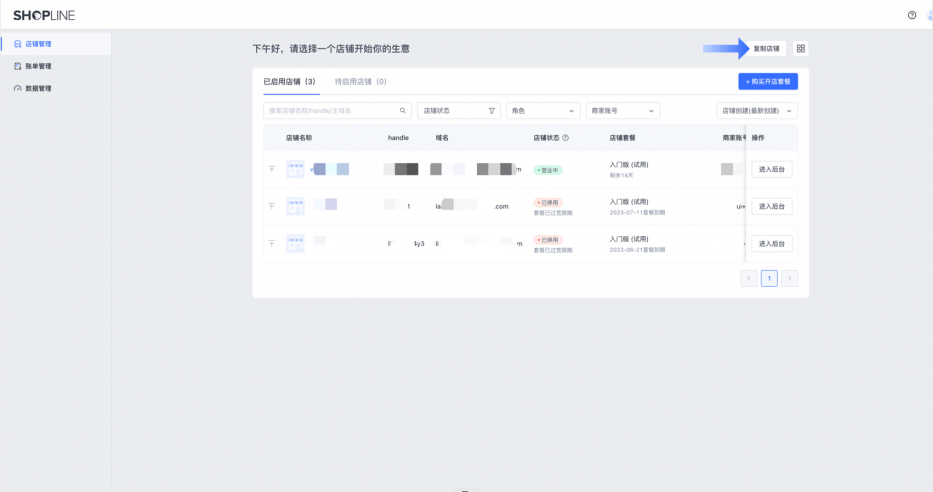Pin first store row to top
Viewport: 933px width, 492px height.
271,170
